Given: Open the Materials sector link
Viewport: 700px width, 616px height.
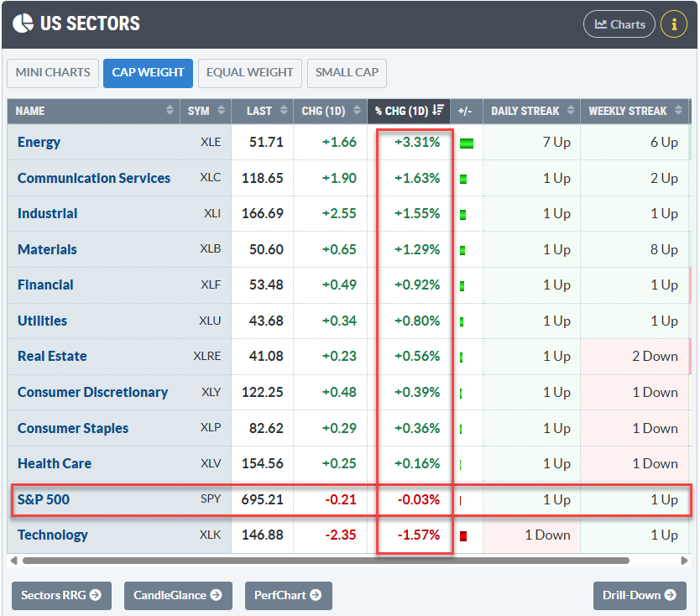Looking at the screenshot, I should point(47,249).
